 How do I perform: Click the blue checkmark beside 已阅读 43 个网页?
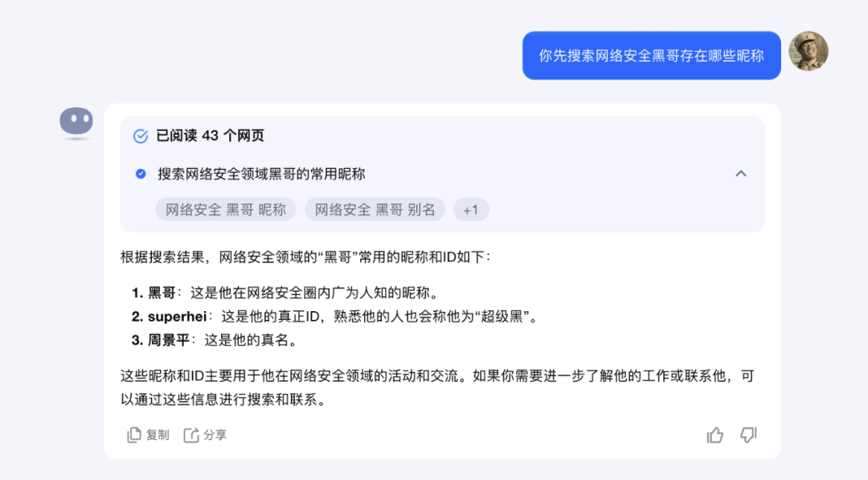pos(139,136)
